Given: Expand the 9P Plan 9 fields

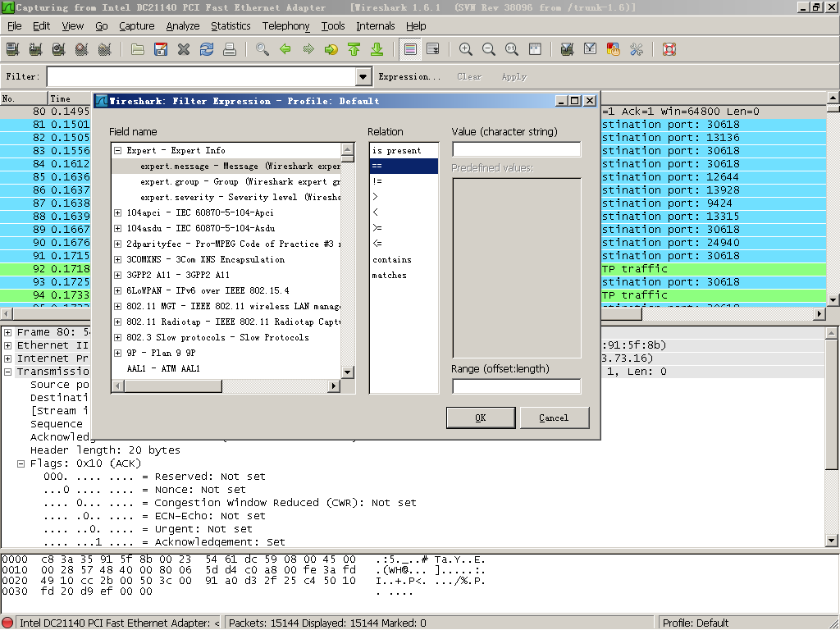Looking at the screenshot, I should (118, 353).
